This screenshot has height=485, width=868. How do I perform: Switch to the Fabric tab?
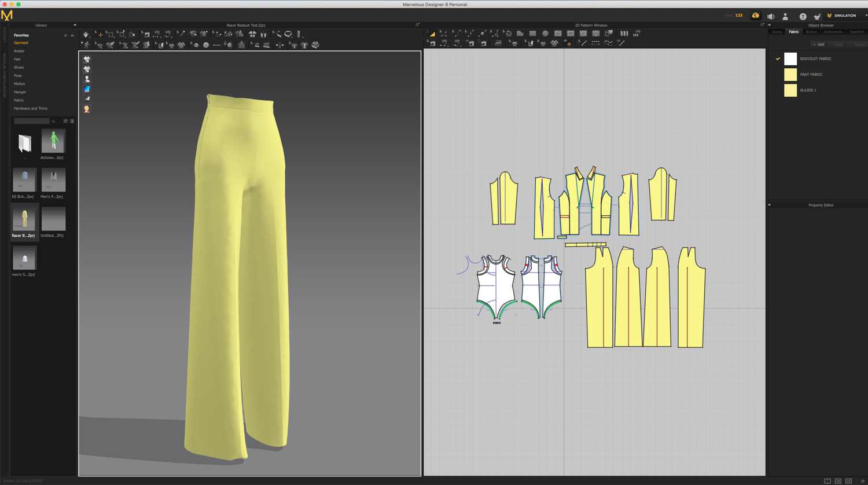[794, 32]
